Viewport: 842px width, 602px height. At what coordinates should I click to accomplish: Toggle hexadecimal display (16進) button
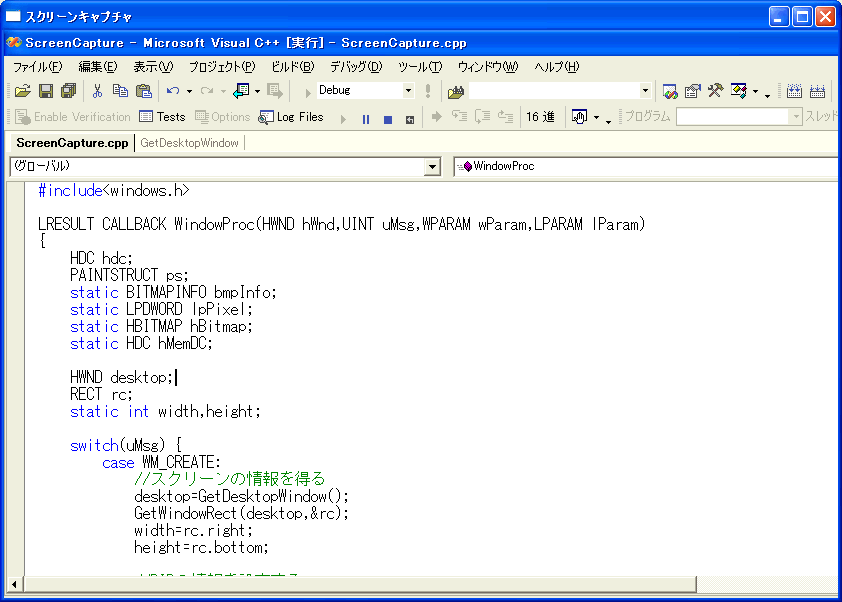pos(540,117)
